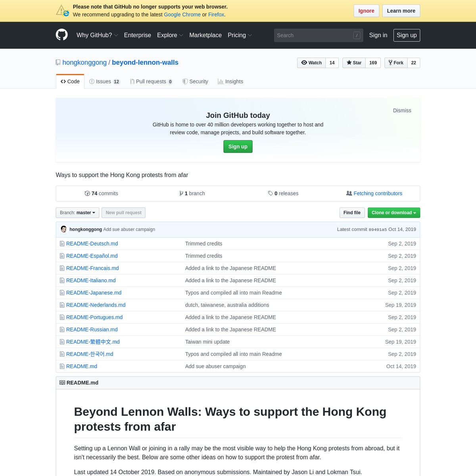Fork the repository
The image size is (476, 476).
click(x=396, y=63)
